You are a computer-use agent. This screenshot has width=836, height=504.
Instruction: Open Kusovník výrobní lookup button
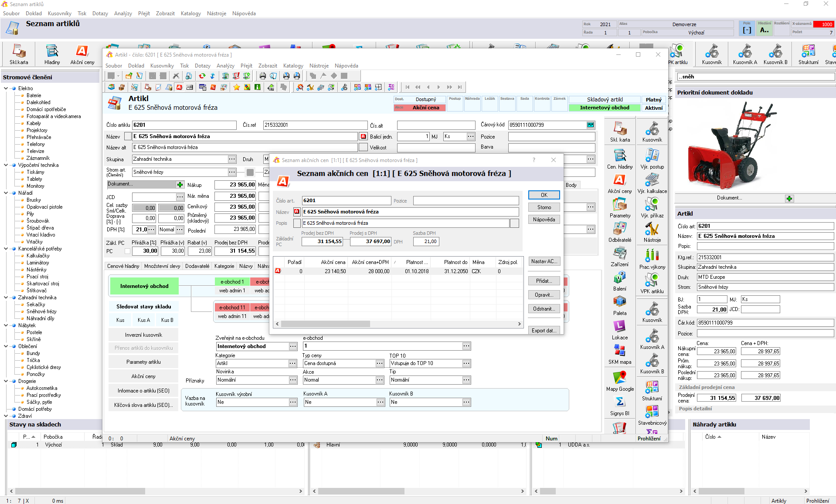click(293, 402)
